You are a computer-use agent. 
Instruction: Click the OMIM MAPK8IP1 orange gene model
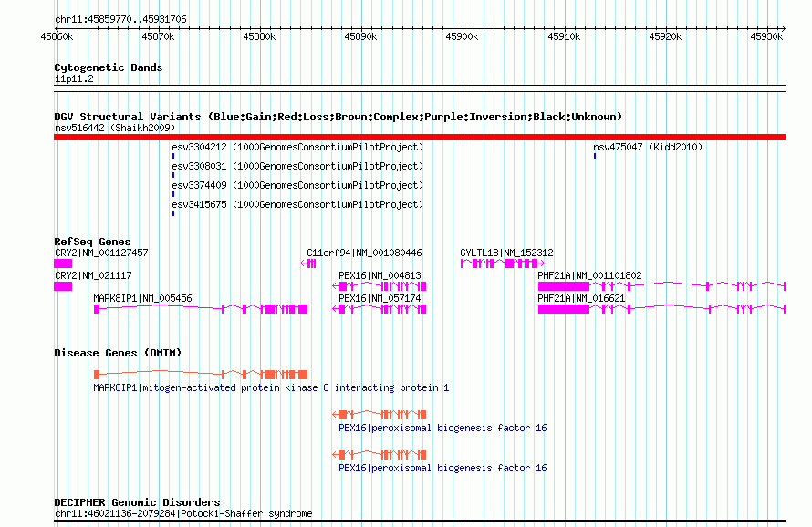point(201,375)
